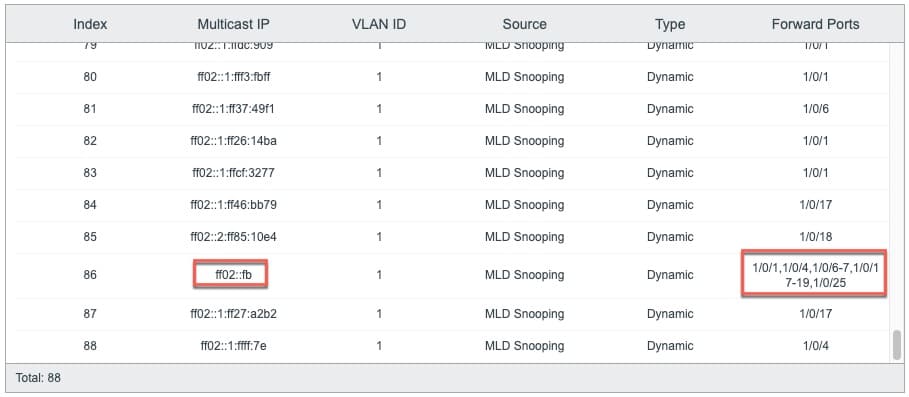Image resolution: width=909 pixels, height=397 pixels.
Task: Click forward port 1/0/18 in row 85
Action: pyautogui.click(x=815, y=236)
